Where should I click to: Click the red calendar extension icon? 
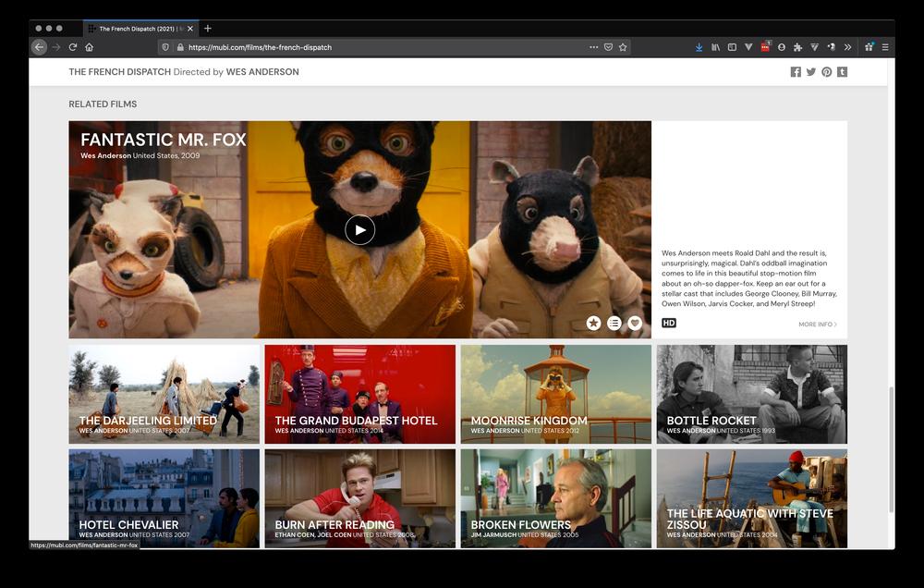(765, 47)
